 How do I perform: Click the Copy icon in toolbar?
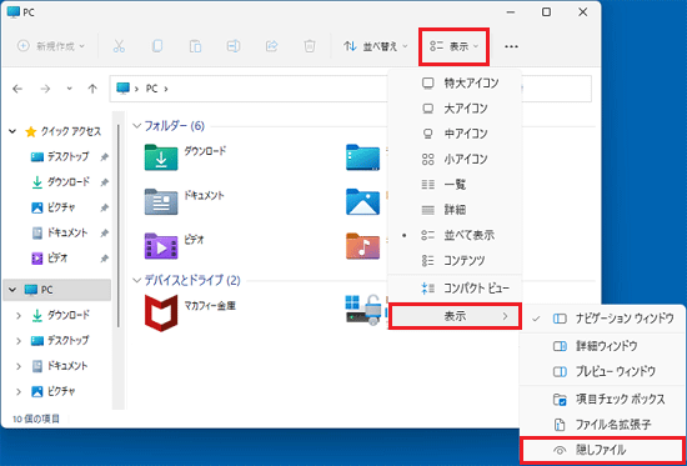pos(157,46)
